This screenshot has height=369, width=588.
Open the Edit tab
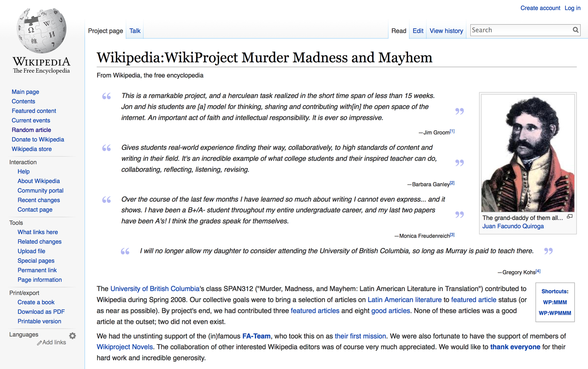(x=418, y=31)
